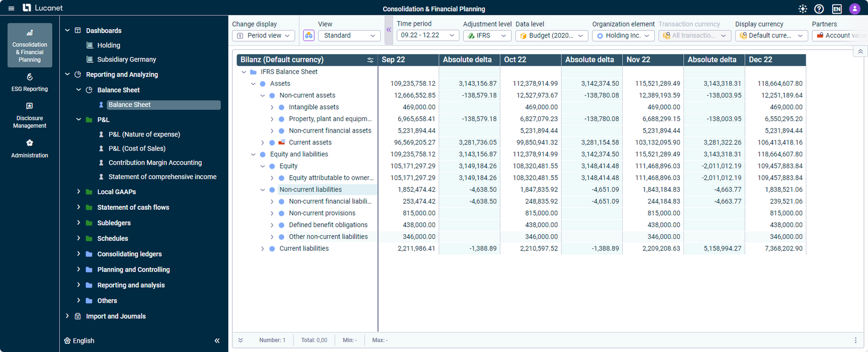
Task: Click the help question mark icon
Action: coord(819,9)
